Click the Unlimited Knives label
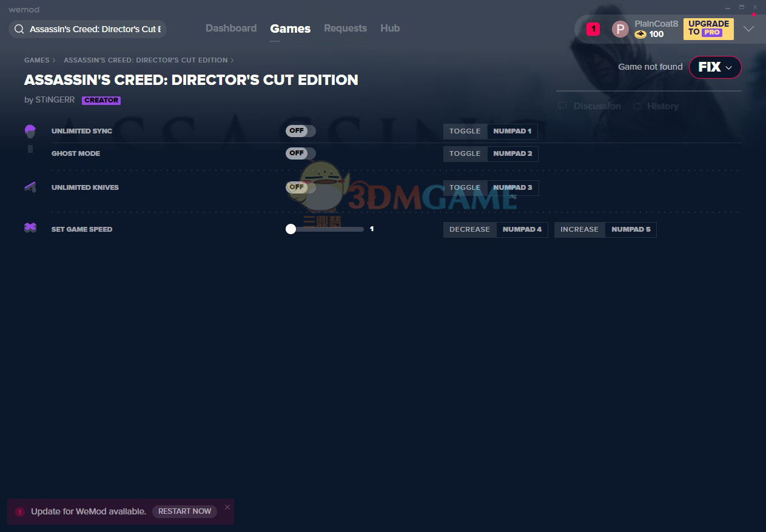Image resolution: width=766 pixels, height=532 pixels. [x=85, y=187]
